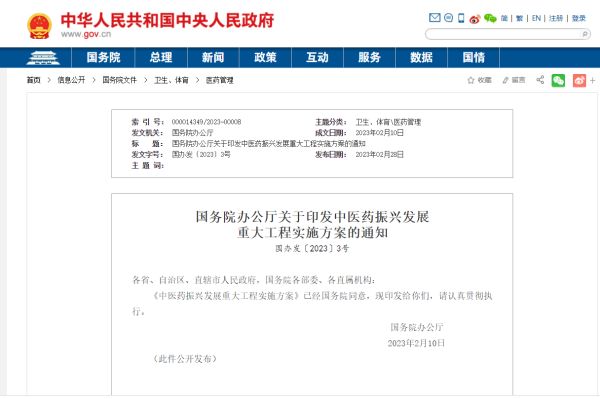This screenshot has width=600, height=399.
Task: Click the magnifier search icon
Action: [x=584, y=34]
